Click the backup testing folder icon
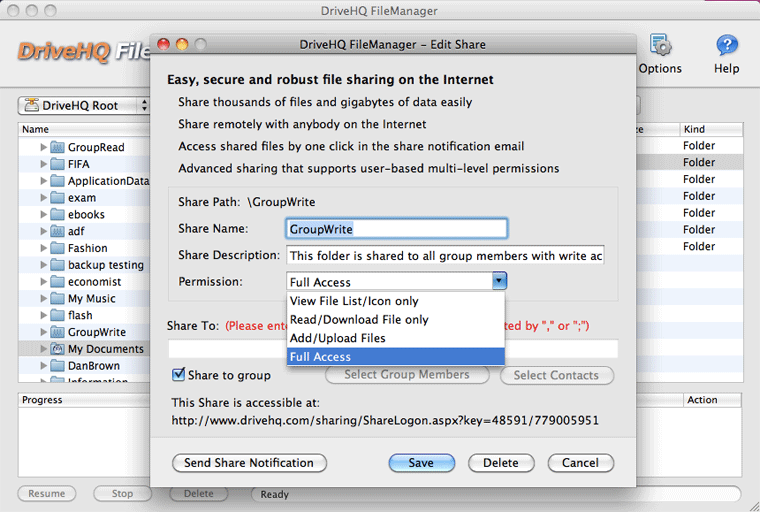The width and height of the screenshot is (760, 512). pyautogui.click(x=57, y=265)
